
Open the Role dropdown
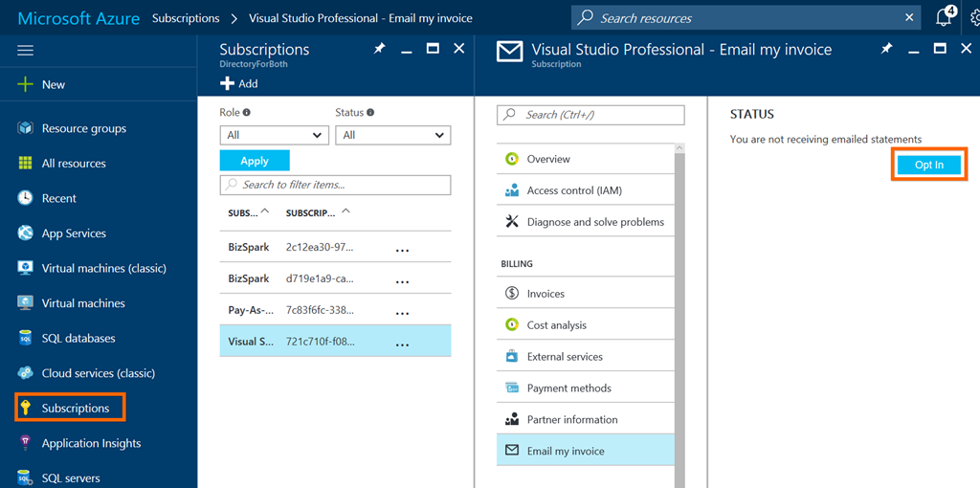[274, 135]
